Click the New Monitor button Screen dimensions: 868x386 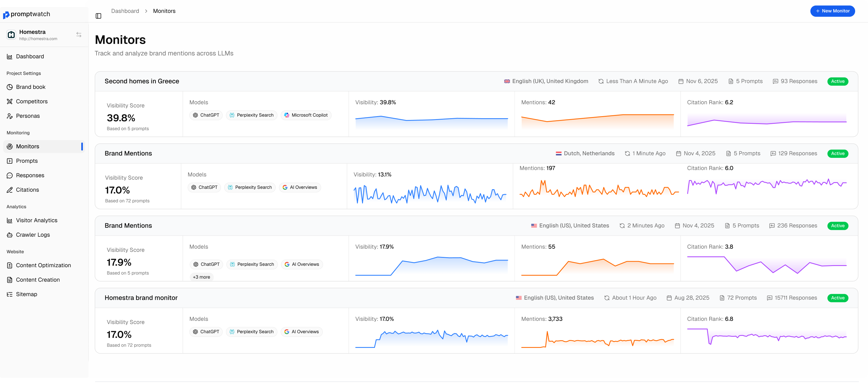point(832,11)
